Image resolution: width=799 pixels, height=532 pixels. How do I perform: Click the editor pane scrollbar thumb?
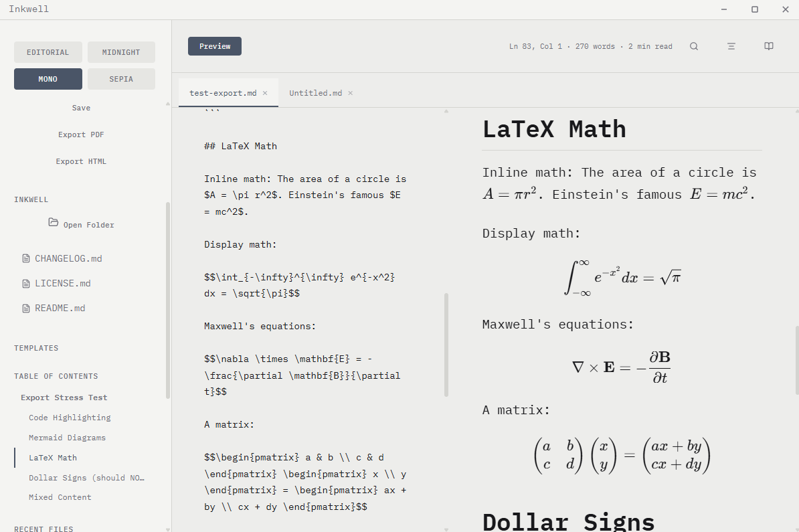pos(446,345)
